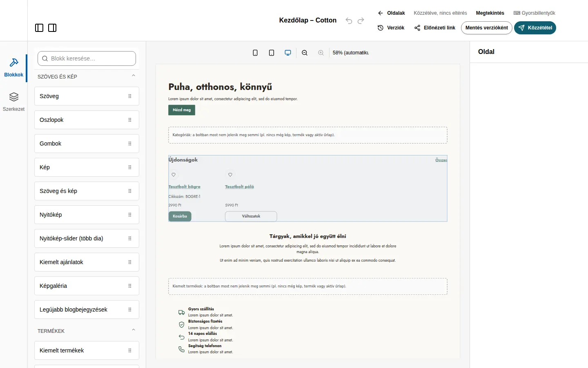588x368 pixels.
Task: Click the Nézd meg button in preview
Action: click(x=182, y=110)
